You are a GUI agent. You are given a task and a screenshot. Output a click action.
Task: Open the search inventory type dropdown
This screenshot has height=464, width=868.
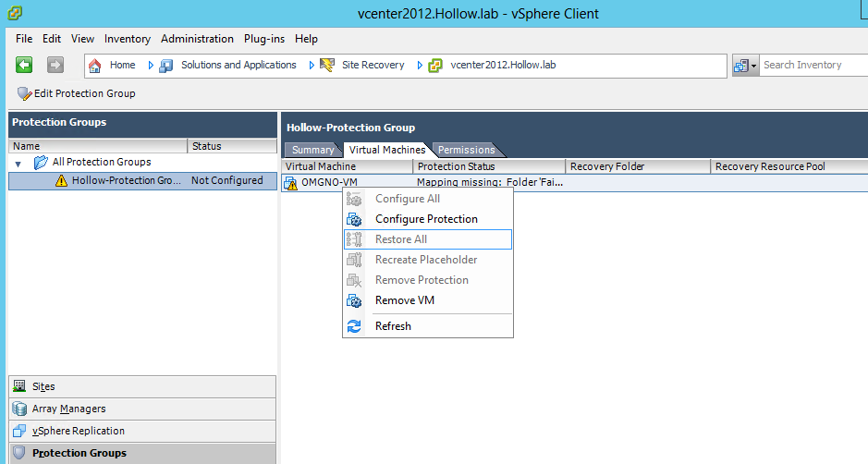[745, 66]
